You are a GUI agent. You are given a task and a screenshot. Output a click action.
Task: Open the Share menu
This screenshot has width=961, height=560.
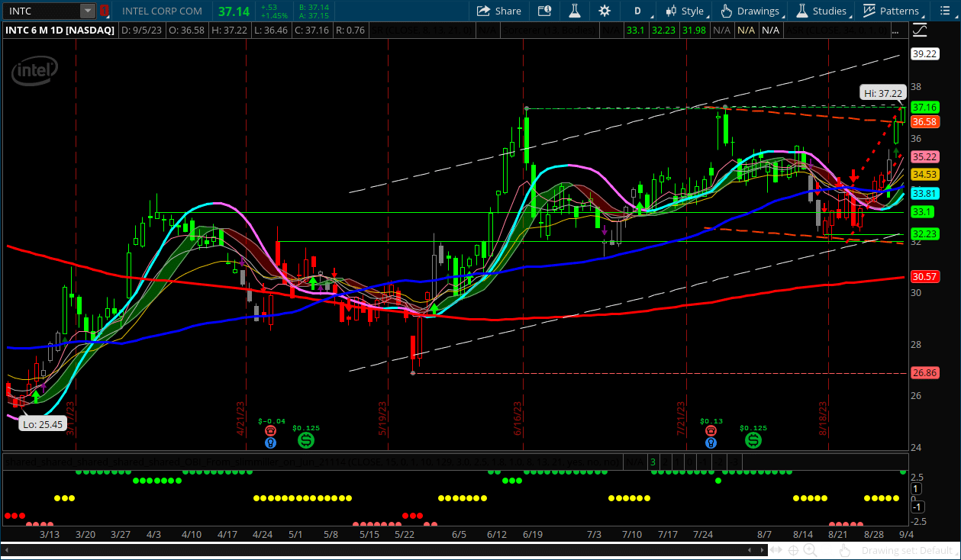(499, 11)
